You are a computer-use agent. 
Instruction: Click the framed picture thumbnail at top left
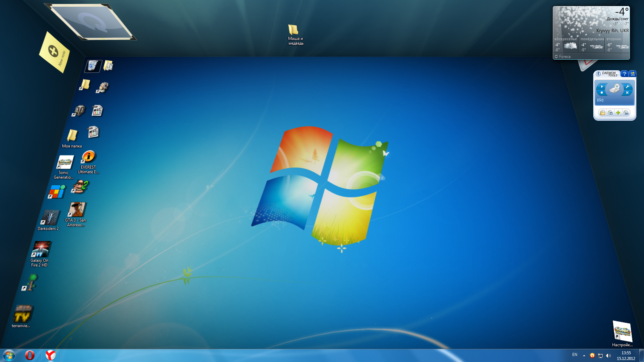pos(90,22)
